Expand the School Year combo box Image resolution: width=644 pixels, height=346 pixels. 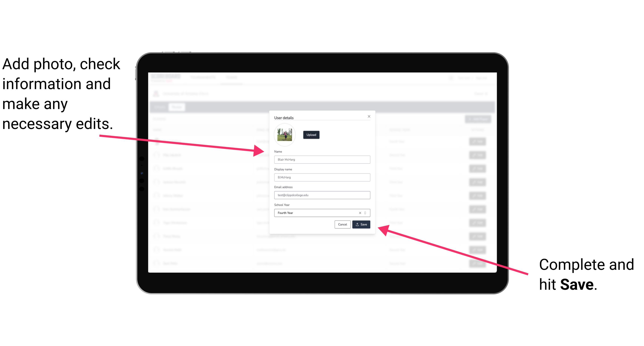tap(366, 212)
